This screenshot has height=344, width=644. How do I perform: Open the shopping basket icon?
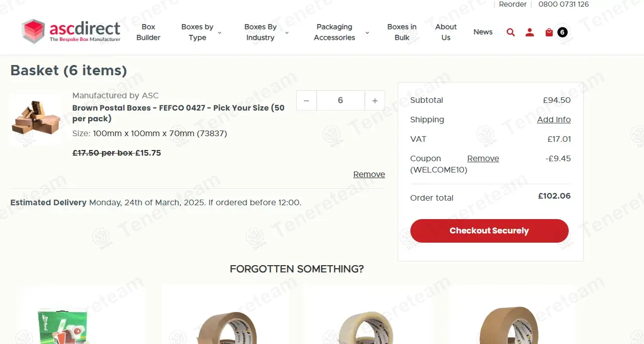coord(549,32)
